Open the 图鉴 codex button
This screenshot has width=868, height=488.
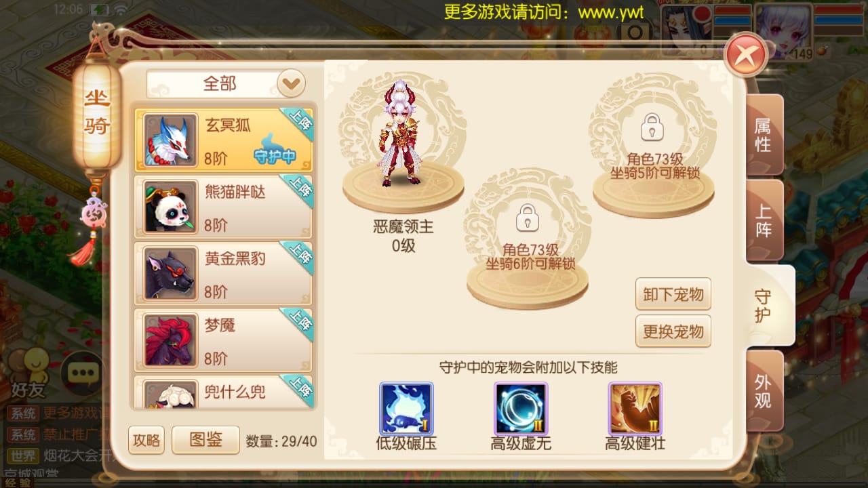(x=205, y=440)
